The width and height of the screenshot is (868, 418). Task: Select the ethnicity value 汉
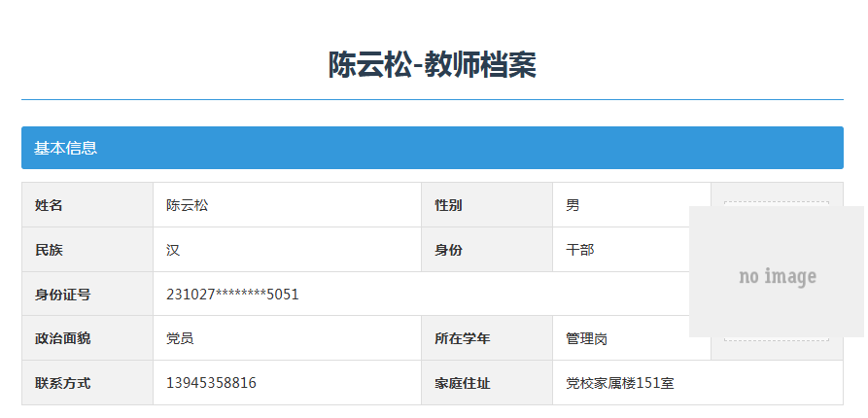[173, 250]
